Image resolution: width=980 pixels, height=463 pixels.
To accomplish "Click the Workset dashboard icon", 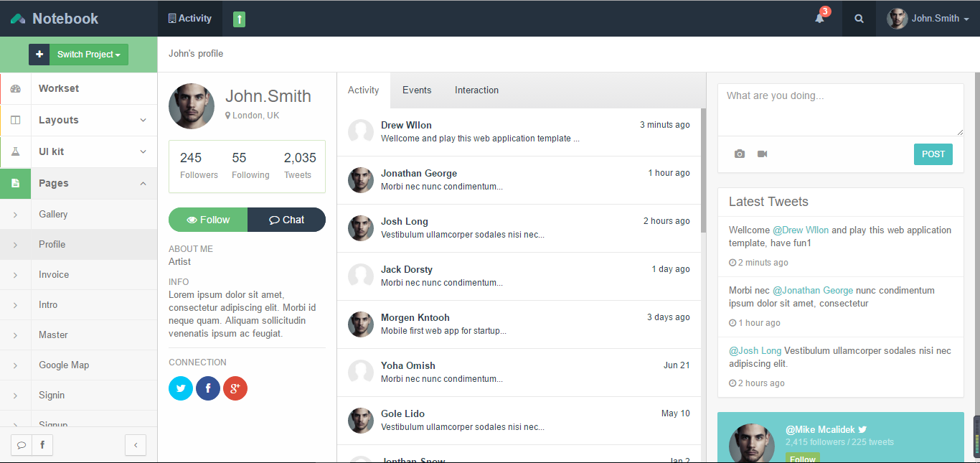I will (16, 88).
